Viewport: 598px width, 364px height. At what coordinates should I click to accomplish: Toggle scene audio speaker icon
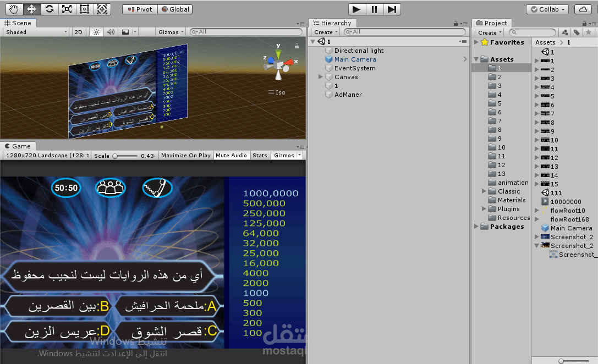click(111, 32)
